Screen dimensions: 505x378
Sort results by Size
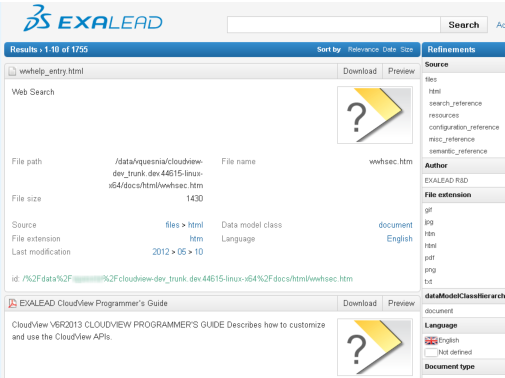tap(406, 50)
